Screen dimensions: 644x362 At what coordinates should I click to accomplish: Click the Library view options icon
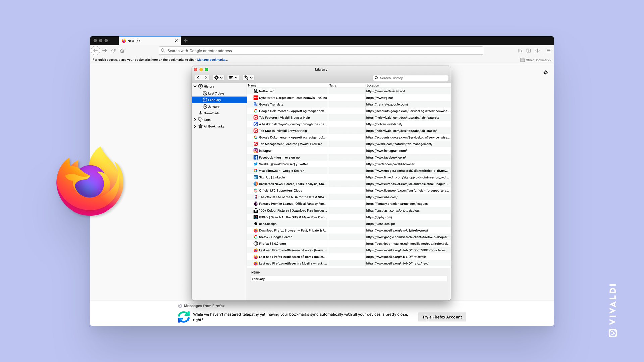pos(232,78)
